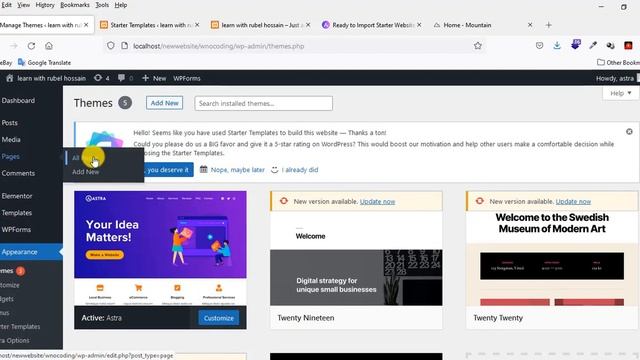Open the Twenty Twenty theme thumbnail

(552, 258)
